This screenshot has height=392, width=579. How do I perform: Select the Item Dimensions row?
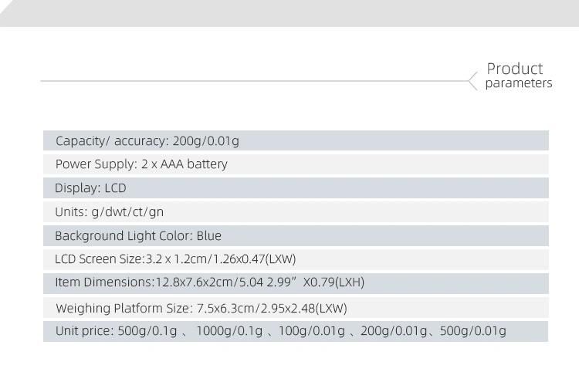tap(296, 282)
